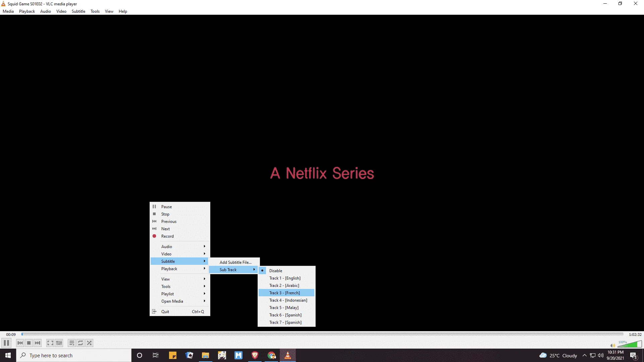Click the previous media button in the control bar
The width and height of the screenshot is (644, 362).
click(20, 343)
